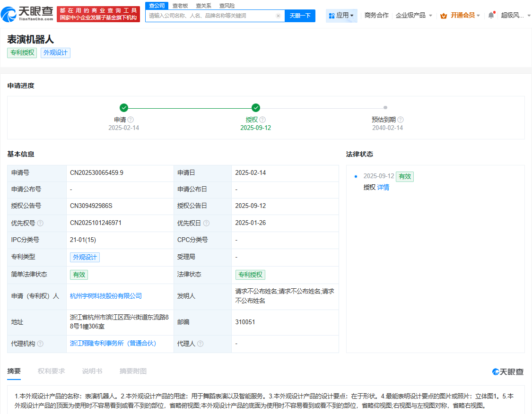Click the green checkmark at 授权 step
The width and height of the screenshot is (532, 414).
256,107
